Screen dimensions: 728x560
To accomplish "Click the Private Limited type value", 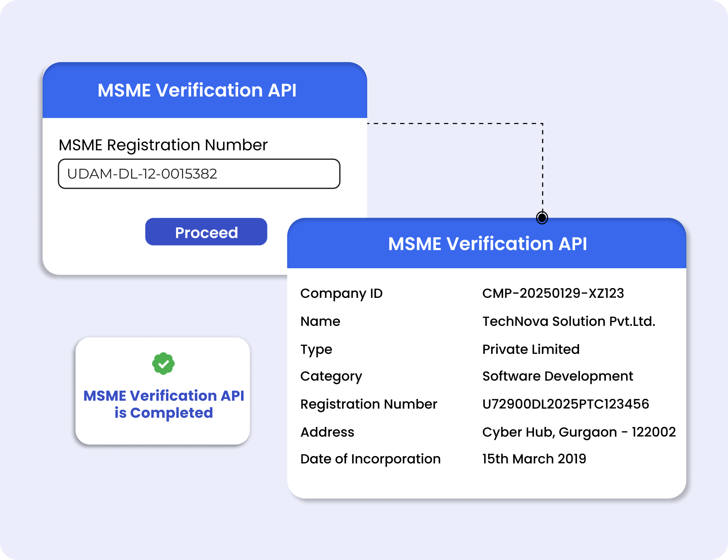I will pyautogui.click(x=531, y=349).
